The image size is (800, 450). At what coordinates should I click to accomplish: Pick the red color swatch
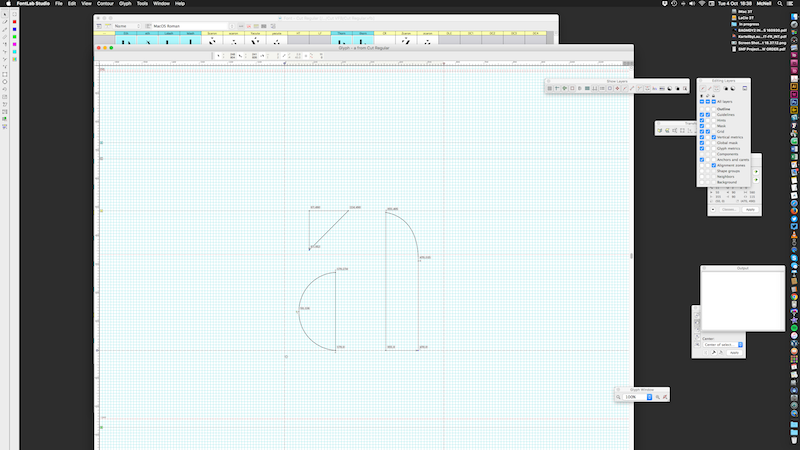14,22
